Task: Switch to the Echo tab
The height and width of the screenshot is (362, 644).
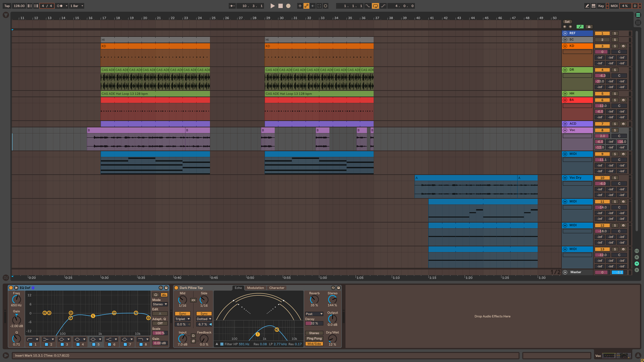Action: (x=238, y=288)
